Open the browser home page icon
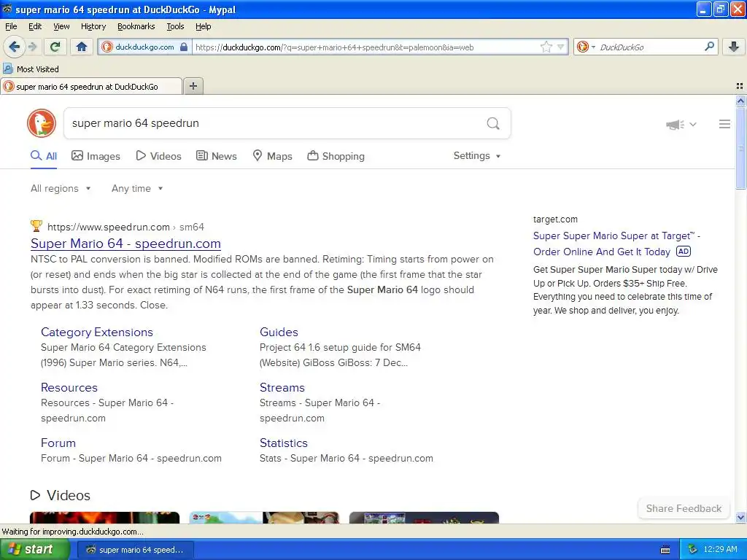 click(x=82, y=47)
